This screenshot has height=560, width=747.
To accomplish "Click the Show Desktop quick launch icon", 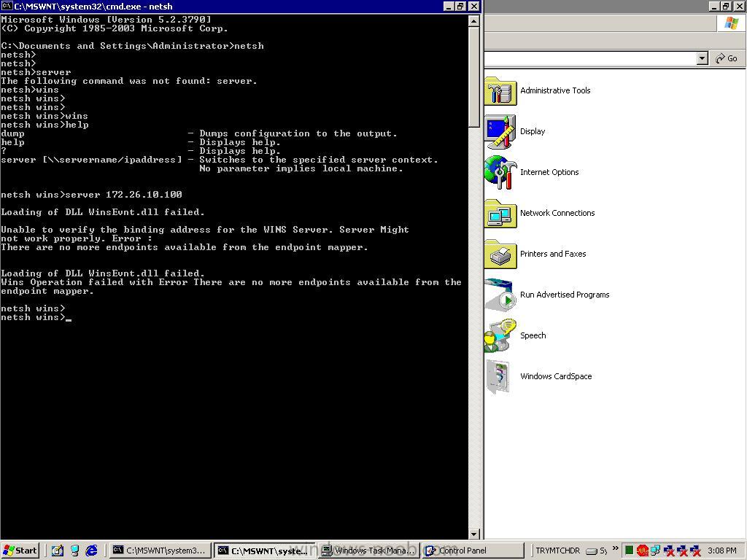I will 58,551.
